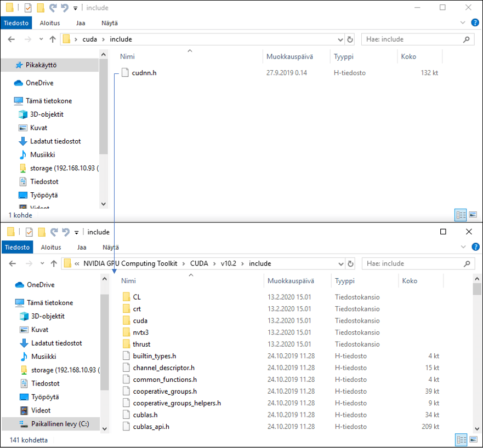Switch top window to details view
This screenshot has height=448, width=483.
coord(461,215)
